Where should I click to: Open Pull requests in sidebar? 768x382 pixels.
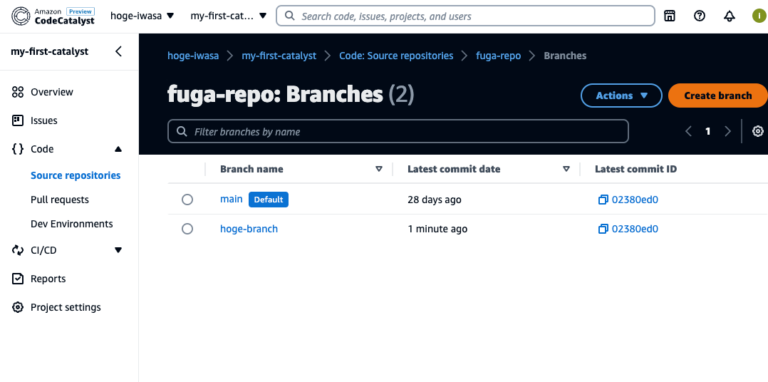click(60, 199)
